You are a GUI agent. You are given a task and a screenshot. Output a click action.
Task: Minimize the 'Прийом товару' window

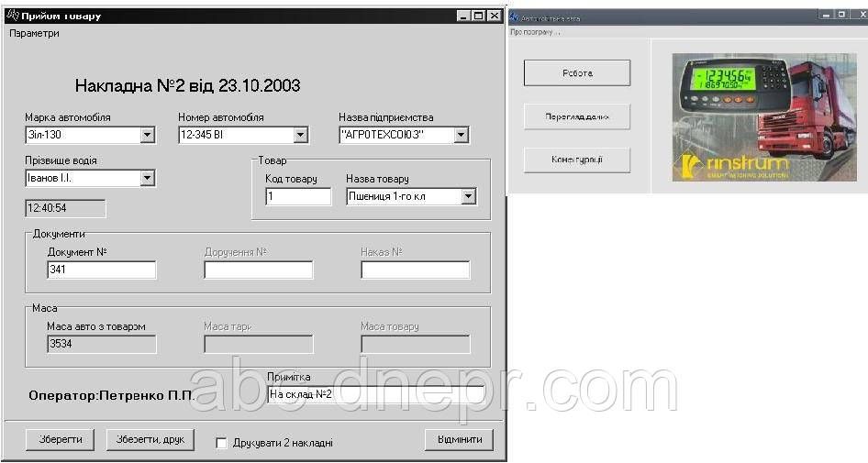coord(463,16)
